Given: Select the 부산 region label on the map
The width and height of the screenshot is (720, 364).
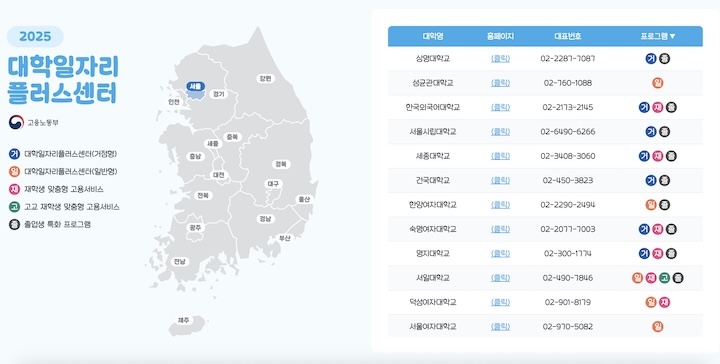Looking at the screenshot, I should coord(285,238).
